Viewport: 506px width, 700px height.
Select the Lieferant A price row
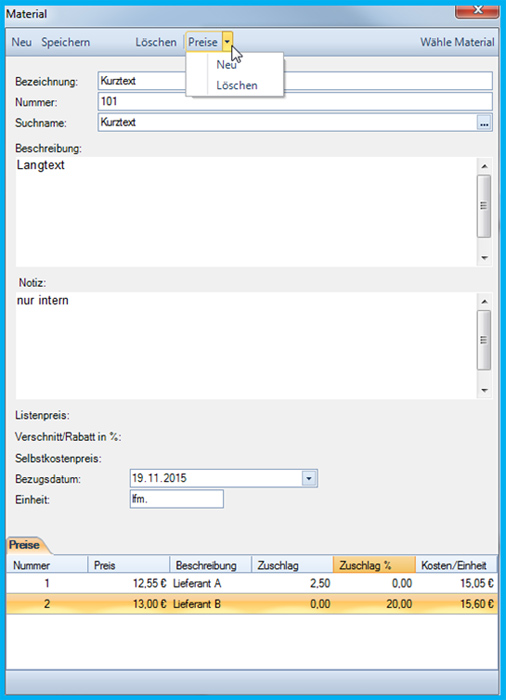pyautogui.click(x=252, y=583)
